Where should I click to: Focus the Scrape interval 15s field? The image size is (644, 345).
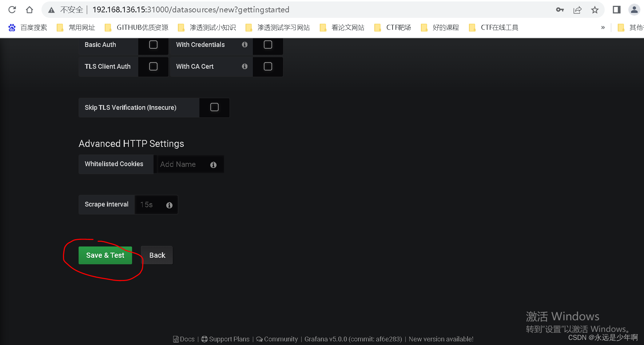(156, 205)
